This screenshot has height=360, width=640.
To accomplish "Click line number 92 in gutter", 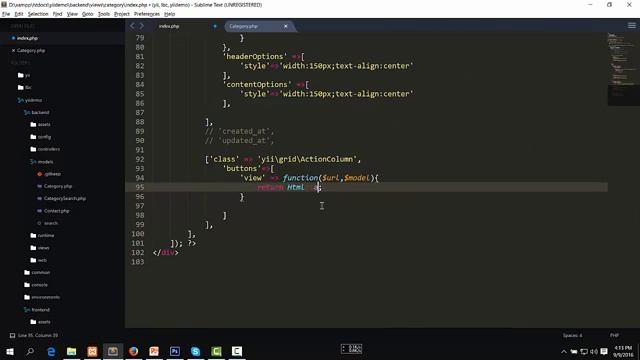I will tap(140, 159).
